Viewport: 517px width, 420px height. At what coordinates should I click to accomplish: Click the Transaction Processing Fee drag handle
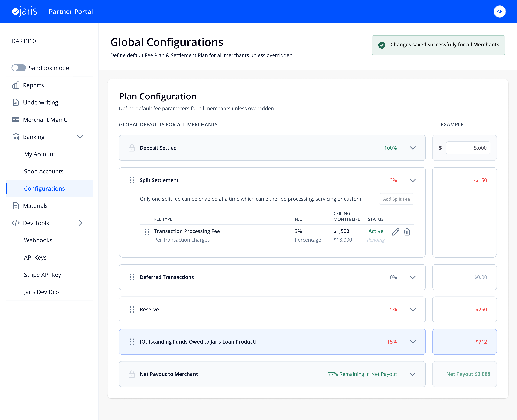pyautogui.click(x=147, y=232)
